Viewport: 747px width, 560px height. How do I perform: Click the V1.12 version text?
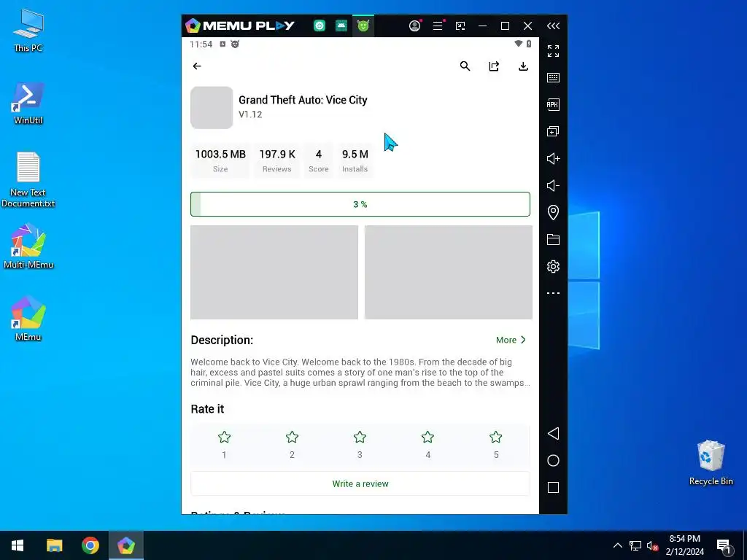click(x=250, y=114)
